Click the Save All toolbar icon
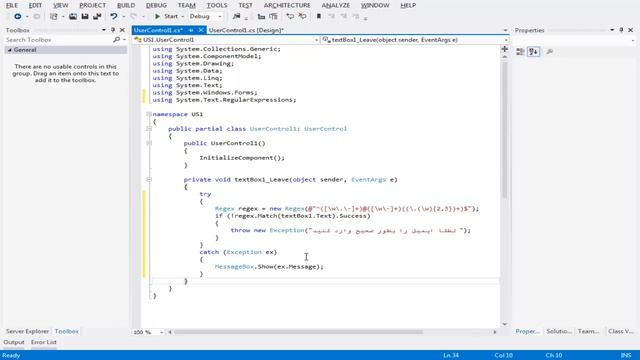 click(x=97, y=16)
